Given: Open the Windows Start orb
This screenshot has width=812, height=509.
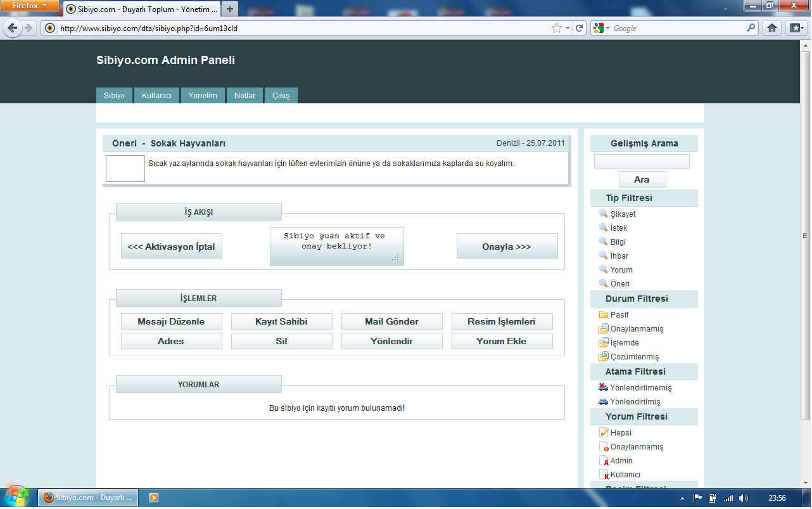Looking at the screenshot, I should point(16,496).
